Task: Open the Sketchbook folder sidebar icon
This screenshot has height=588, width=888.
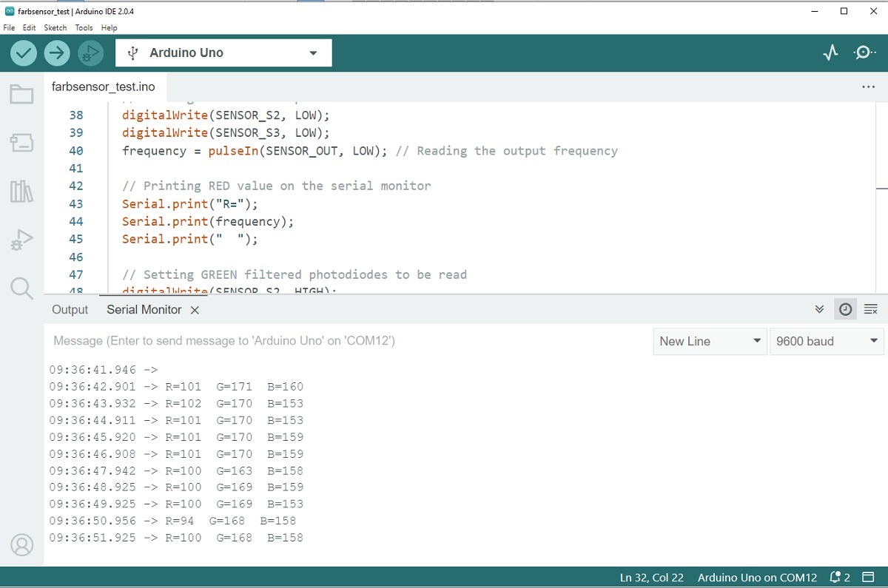Action: 21,94
